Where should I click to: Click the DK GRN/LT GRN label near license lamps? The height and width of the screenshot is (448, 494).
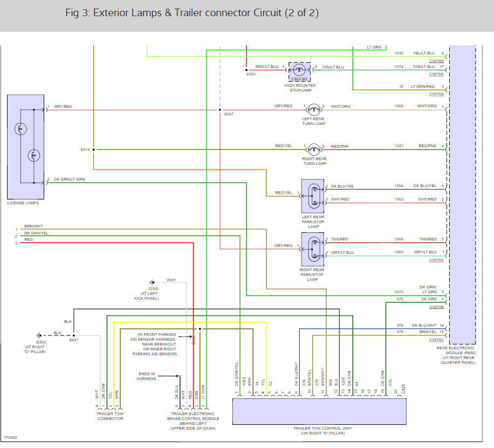(70, 180)
